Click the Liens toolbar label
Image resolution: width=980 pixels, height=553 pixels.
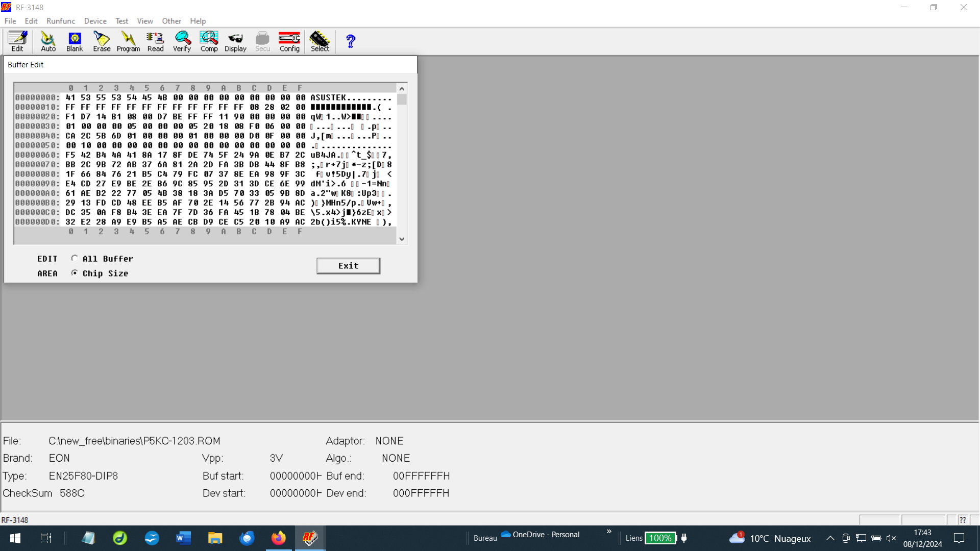pos(634,538)
